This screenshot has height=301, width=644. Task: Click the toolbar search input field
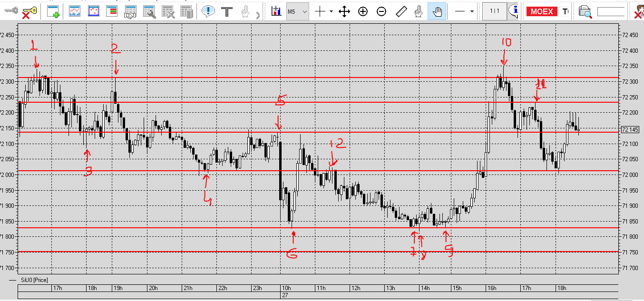[611, 12]
